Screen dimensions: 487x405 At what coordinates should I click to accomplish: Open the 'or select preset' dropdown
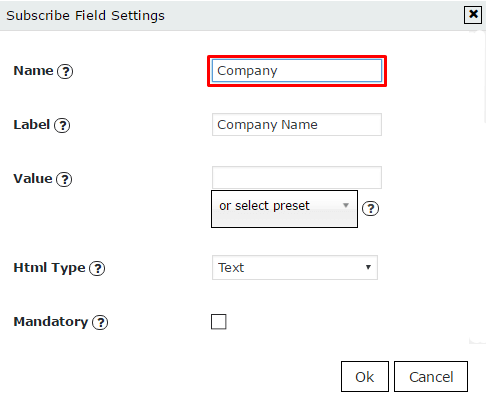(284, 209)
